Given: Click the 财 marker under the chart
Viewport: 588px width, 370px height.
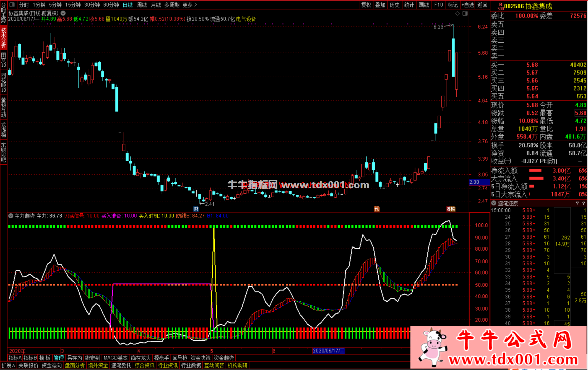Looking at the screenshot, I should [x=196, y=209].
